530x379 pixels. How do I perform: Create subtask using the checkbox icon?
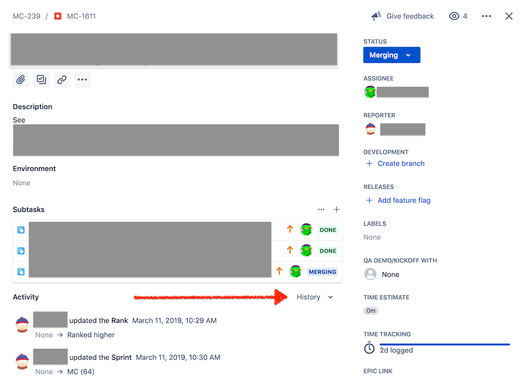(41, 79)
